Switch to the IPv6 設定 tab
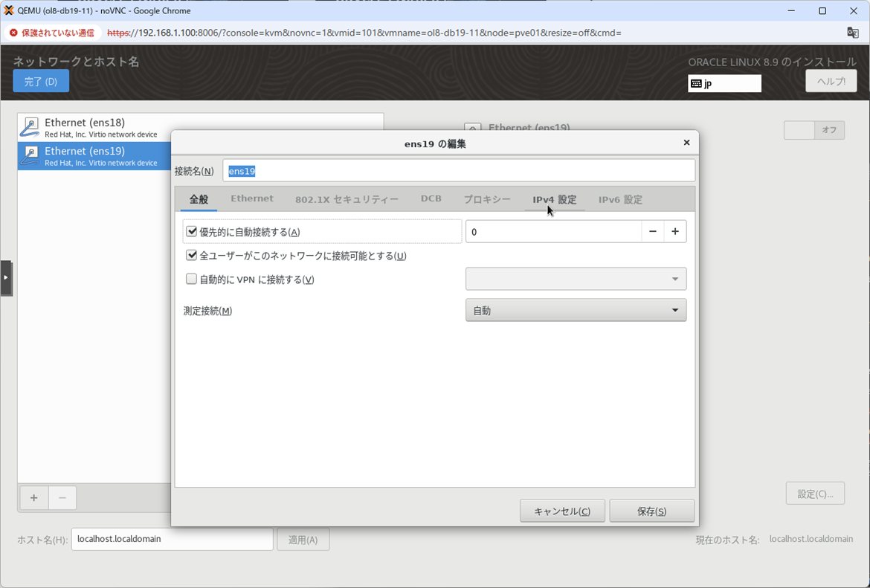The image size is (870, 588). [620, 199]
